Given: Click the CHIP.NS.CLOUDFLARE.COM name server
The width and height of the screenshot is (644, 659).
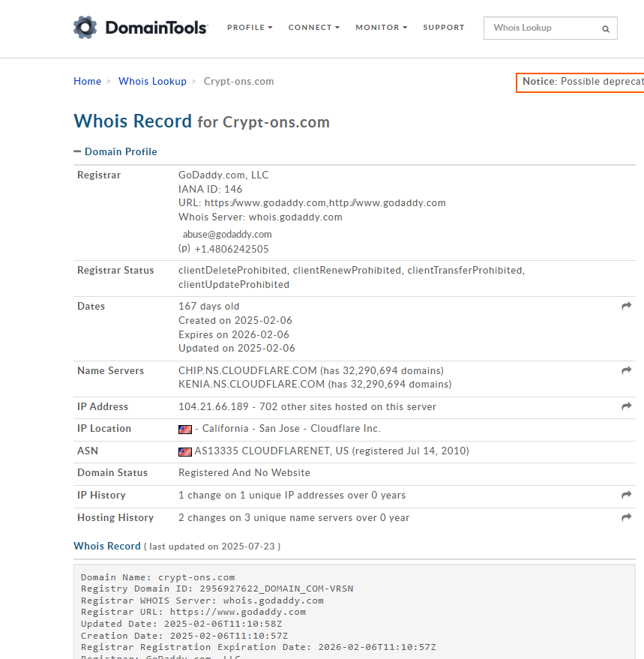Looking at the screenshot, I should click(x=247, y=370).
